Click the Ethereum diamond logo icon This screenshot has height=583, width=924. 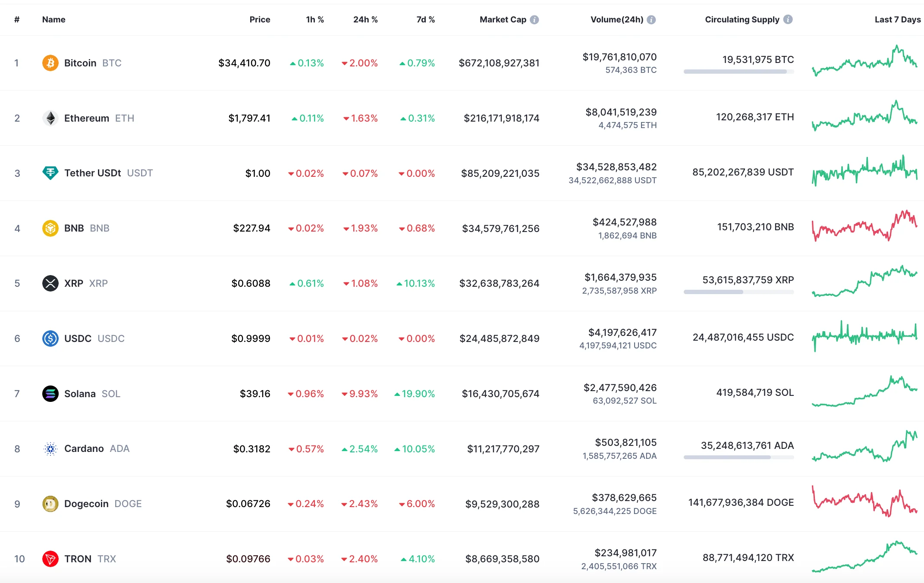click(50, 118)
